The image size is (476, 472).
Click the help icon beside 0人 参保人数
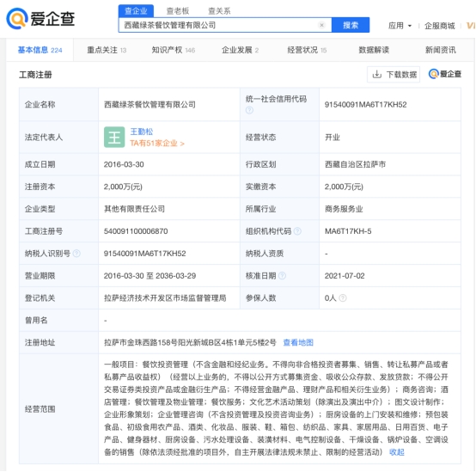[x=343, y=298]
